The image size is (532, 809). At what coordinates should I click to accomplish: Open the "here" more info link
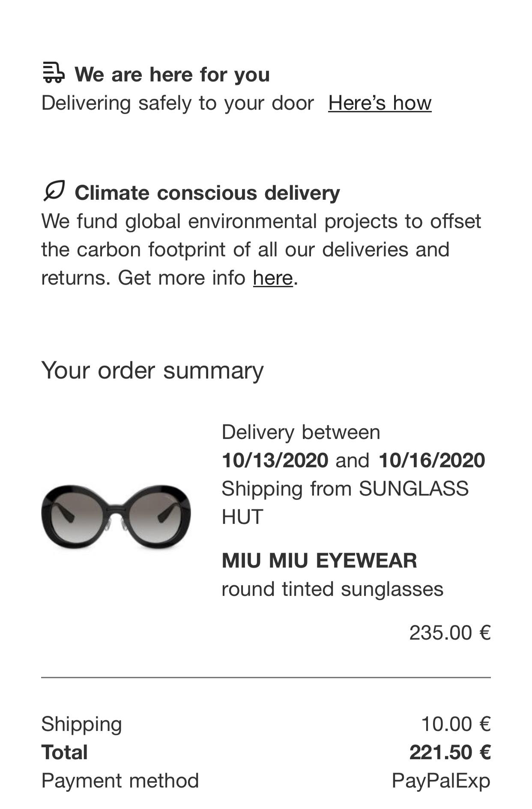point(273,278)
